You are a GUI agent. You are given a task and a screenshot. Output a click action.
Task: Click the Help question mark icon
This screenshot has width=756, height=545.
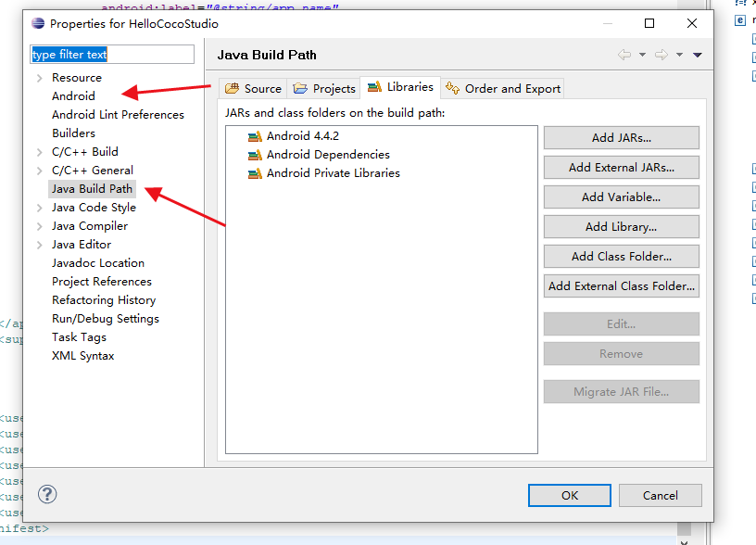(46, 495)
